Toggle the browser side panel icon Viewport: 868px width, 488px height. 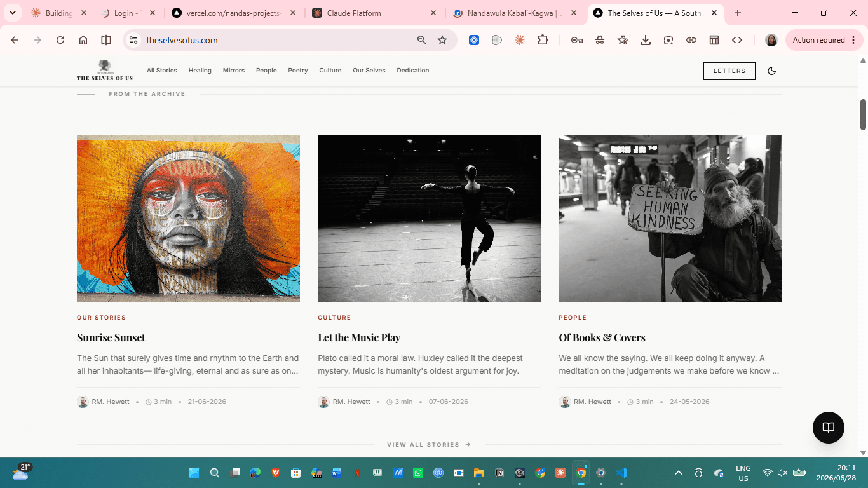click(x=106, y=40)
